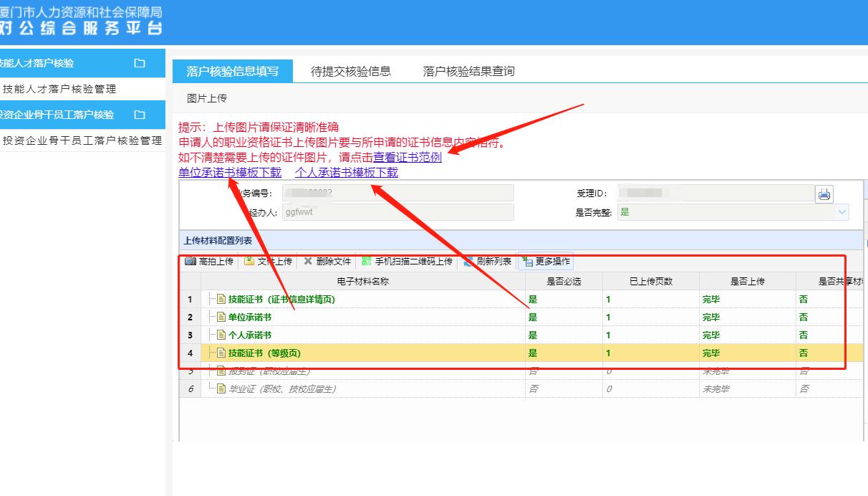
Task: Click the 删除文件 delete file icon
Action: click(307, 262)
